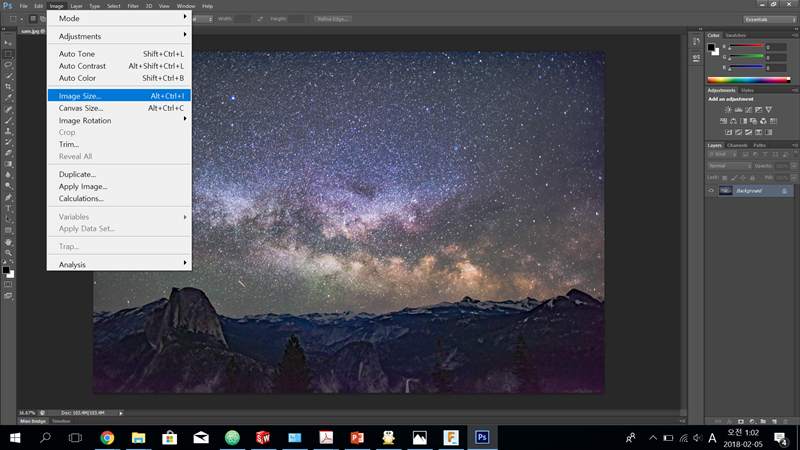Select the Blur tool

(x=8, y=175)
